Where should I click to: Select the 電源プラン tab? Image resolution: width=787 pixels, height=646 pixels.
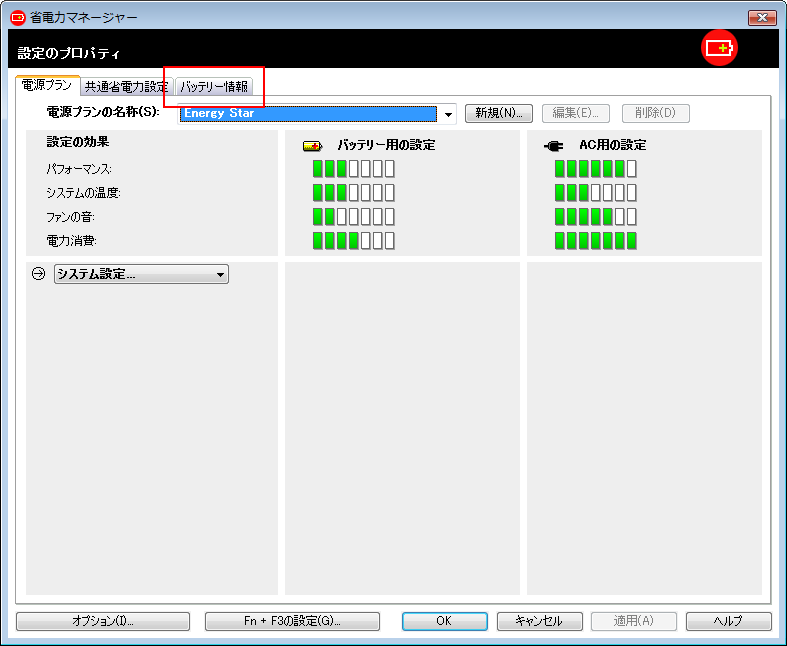pyautogui.click(x=47, y=85)
